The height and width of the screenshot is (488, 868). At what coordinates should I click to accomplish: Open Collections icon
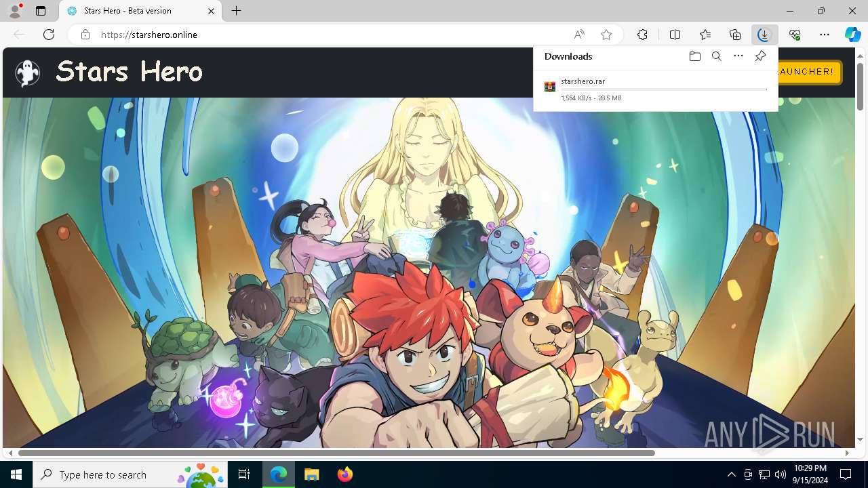(x=735, y=35)
